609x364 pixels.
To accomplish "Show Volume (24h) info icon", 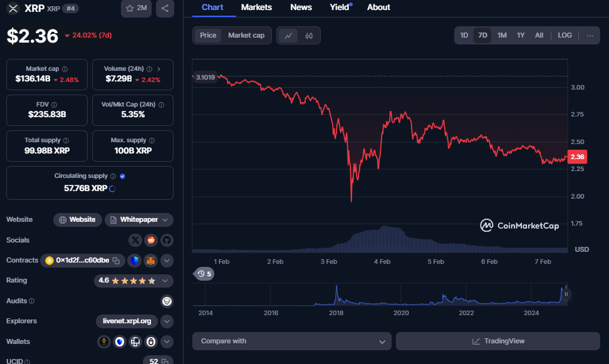I will 150,69.
